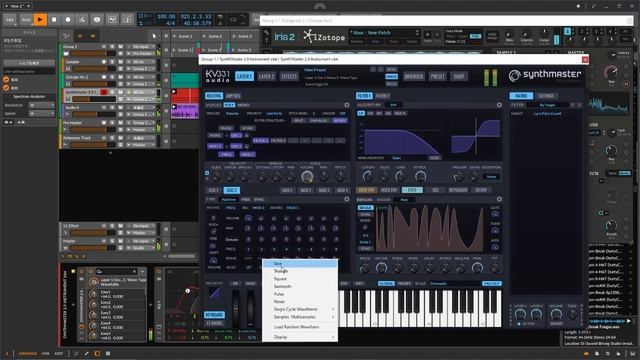Select Square from waveform menu

(300, 279)
